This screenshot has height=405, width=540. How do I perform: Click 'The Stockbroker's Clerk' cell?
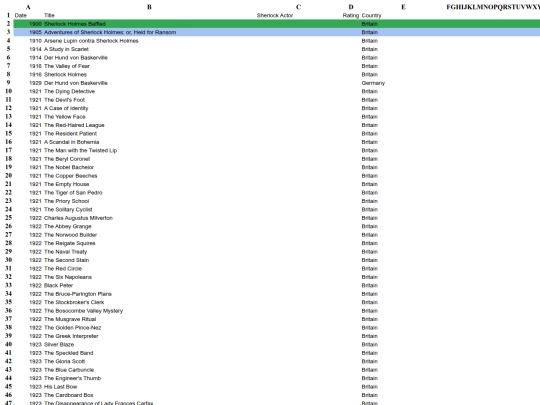coord(74,302)
